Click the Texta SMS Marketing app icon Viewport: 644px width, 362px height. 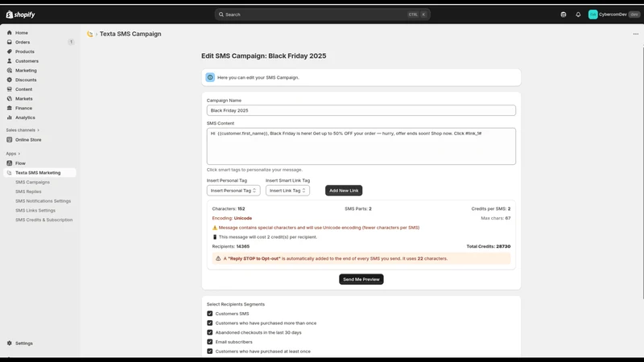point(10,173)
